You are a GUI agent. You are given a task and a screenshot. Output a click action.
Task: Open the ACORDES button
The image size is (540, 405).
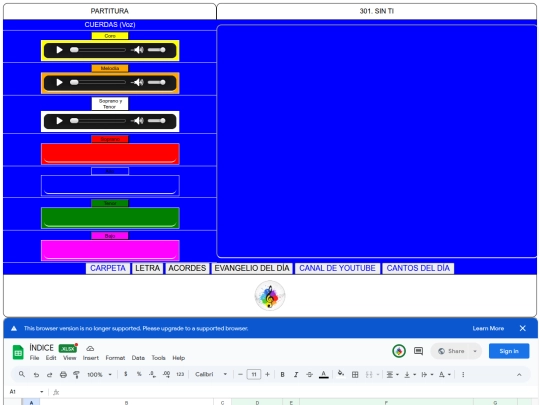pos(187,268)
